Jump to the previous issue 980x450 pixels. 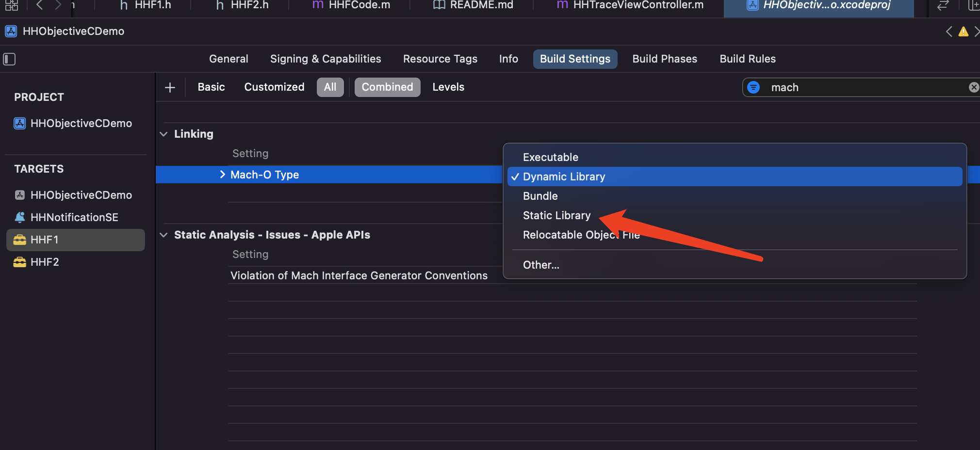949,32
